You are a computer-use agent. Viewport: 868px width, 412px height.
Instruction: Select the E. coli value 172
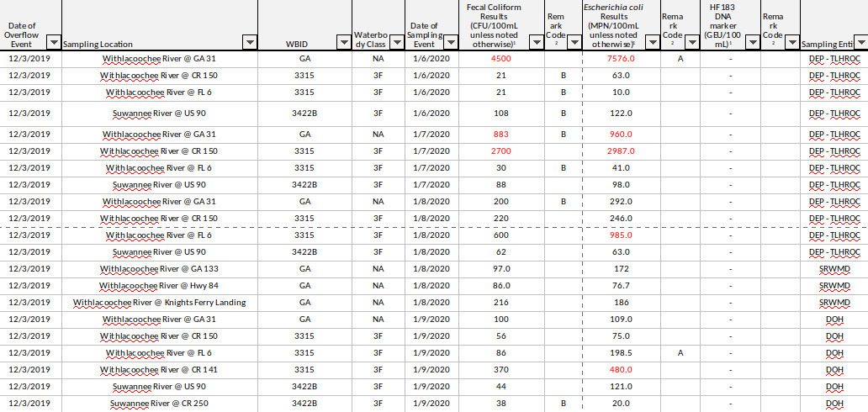tap(621, 268)
